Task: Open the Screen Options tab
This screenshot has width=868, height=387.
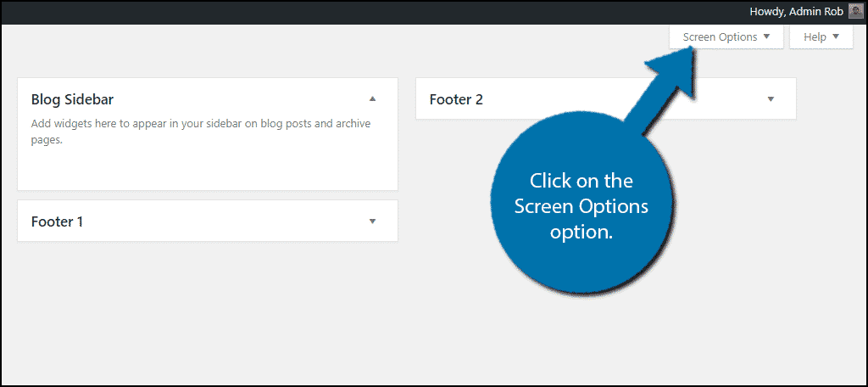Action: pos(726,37)
